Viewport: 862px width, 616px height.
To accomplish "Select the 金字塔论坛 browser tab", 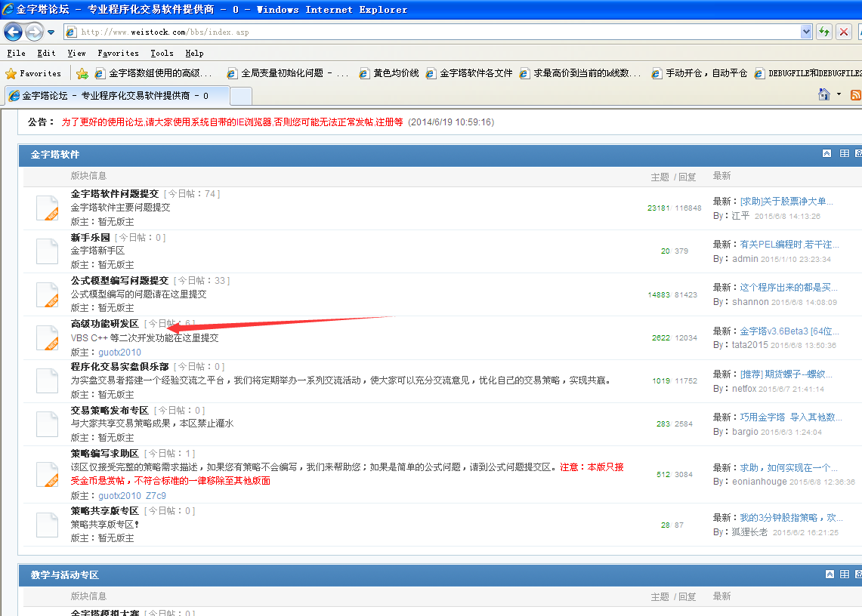I will tap(117, 96).
